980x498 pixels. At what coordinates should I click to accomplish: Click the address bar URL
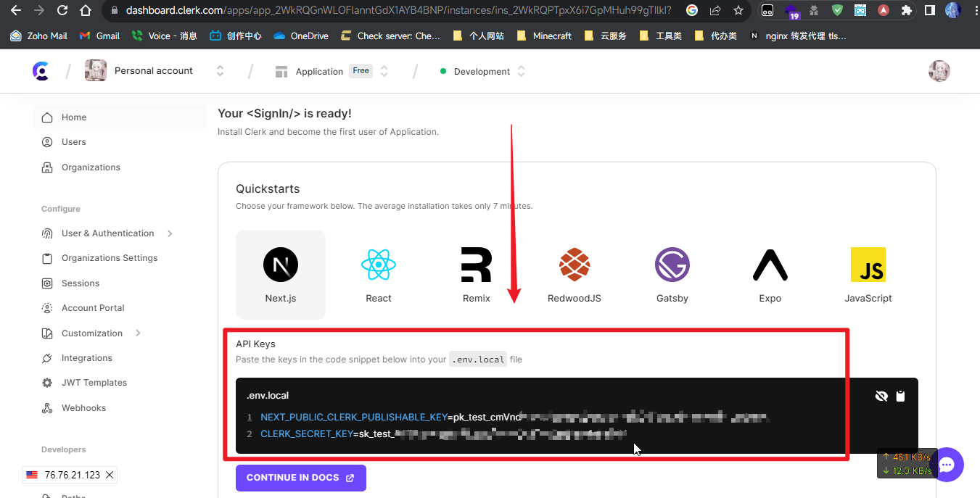(x=398, y=10)
